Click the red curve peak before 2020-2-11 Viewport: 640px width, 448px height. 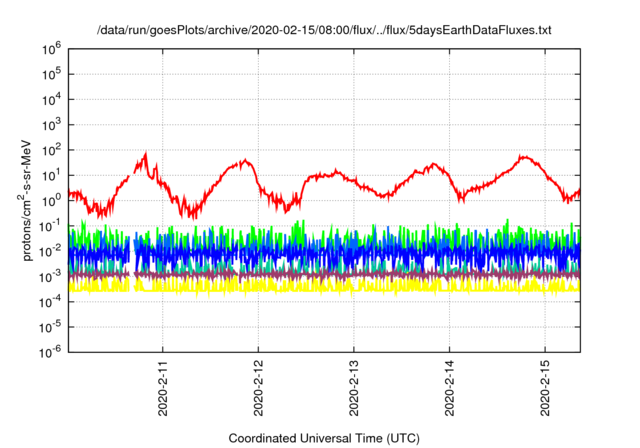tap(146, 155)
